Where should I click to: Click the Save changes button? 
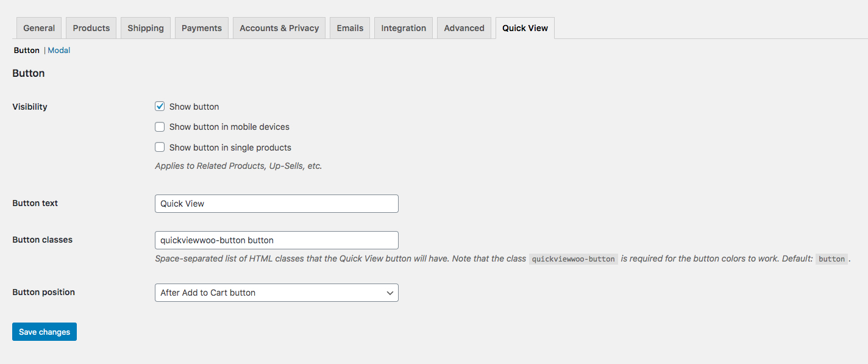(44, 332)
